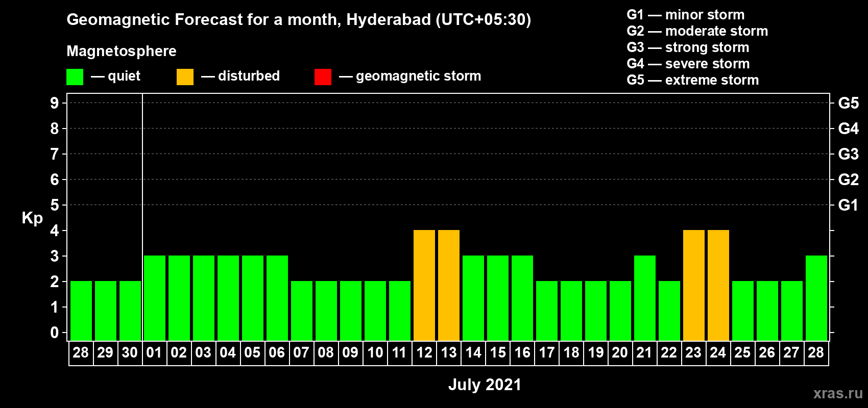Click the Kp value '9' on y-axis
The height and width of the screenshot is (408, 868).
[x=55, y=103]
